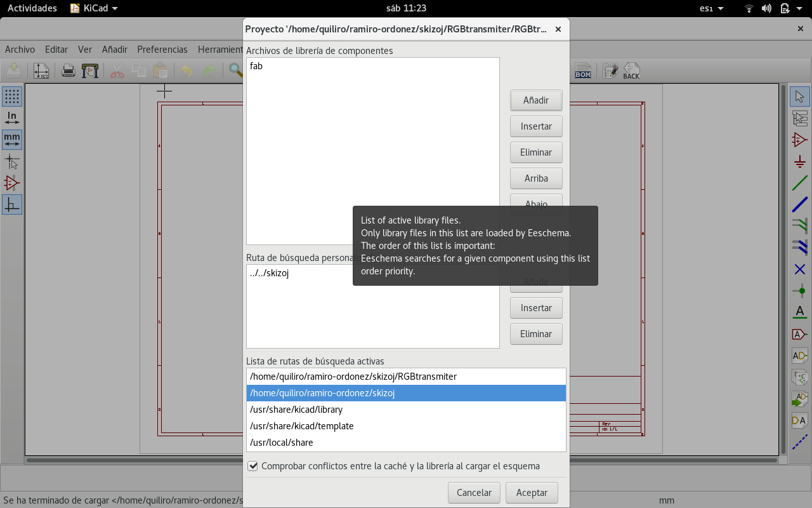The image size is (812, 508).
Task: Select the global label tool
Action: pyautogui.click(x=800, y=334)
